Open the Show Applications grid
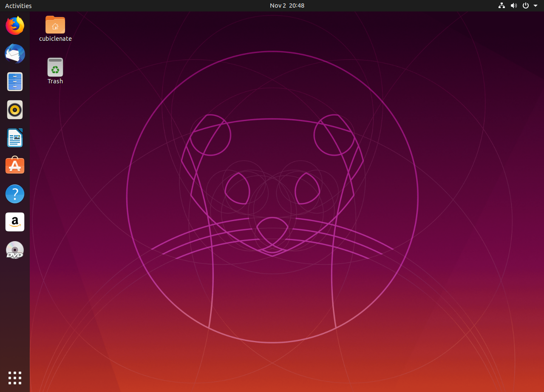 [15, 378]
